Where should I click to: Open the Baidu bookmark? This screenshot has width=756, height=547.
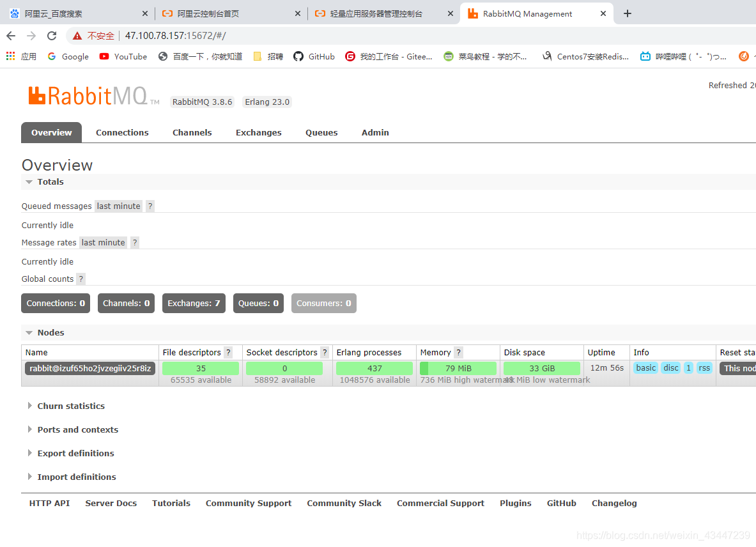click(x=201, y=56)
